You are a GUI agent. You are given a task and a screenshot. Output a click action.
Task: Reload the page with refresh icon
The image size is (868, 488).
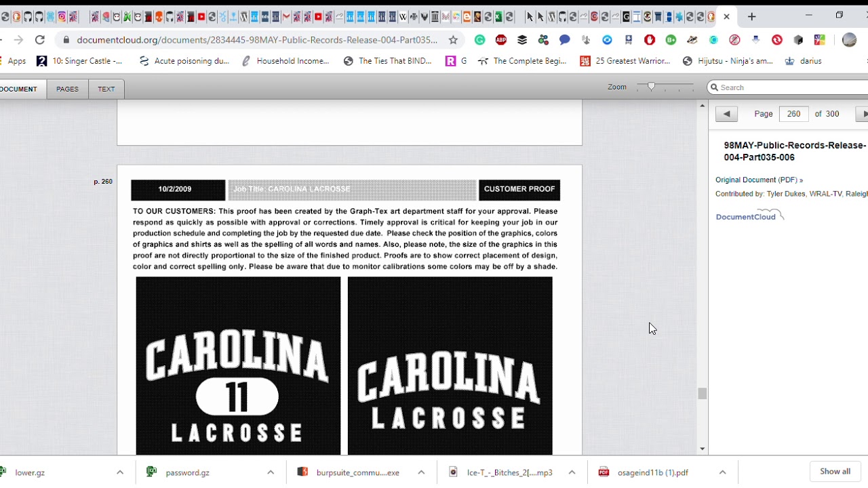(x=40, y=40)
